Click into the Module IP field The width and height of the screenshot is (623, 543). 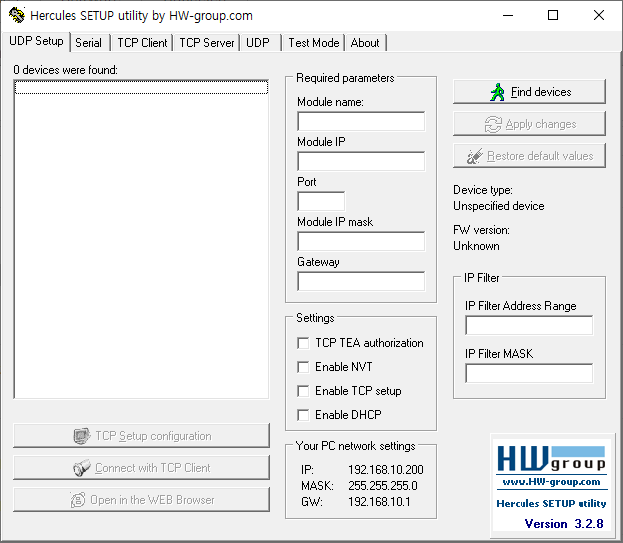pyautogui.click(x=361, y=161)
